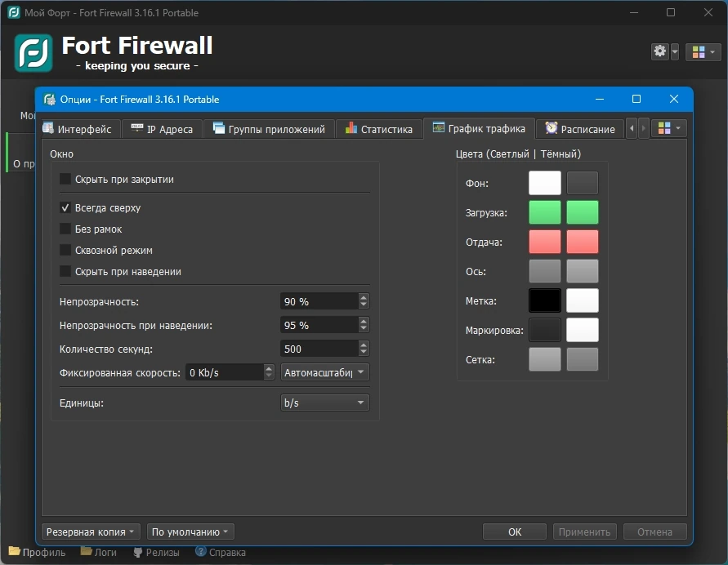The image size is (728, 565).
Task: Switch to the Интерфейс tab
Action: pos(80,129)
